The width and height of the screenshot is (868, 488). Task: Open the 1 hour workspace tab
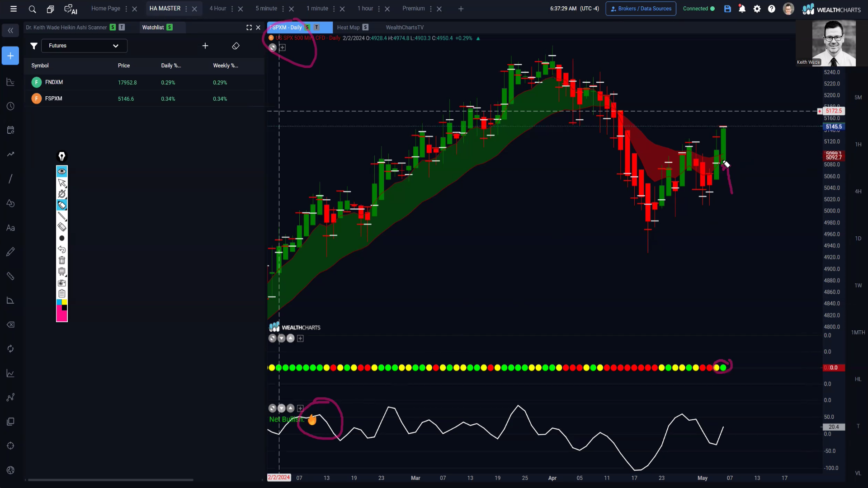[365, 9]
